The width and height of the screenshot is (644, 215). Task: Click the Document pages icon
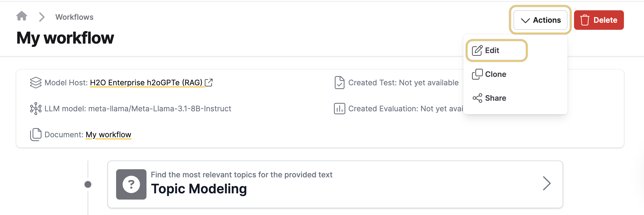(36, 135)
